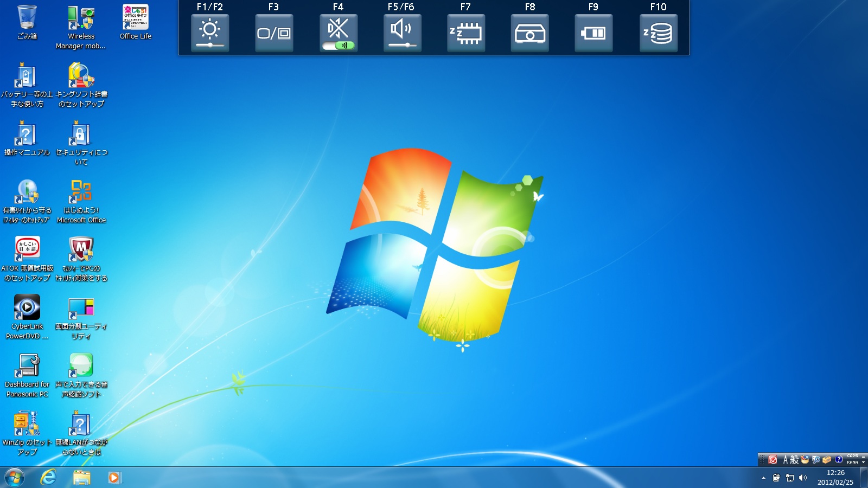Select the F1/F2 brightness control button
This screenshot has height=488, width=868.
210,33
